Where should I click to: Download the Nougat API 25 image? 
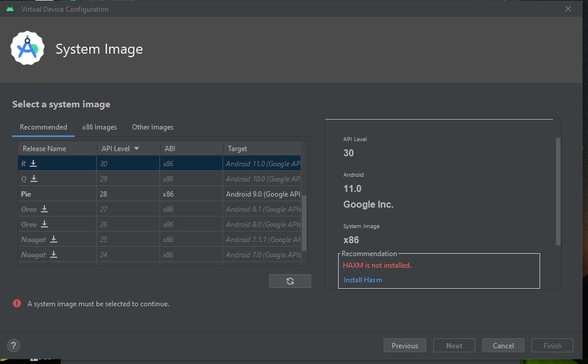54,240
